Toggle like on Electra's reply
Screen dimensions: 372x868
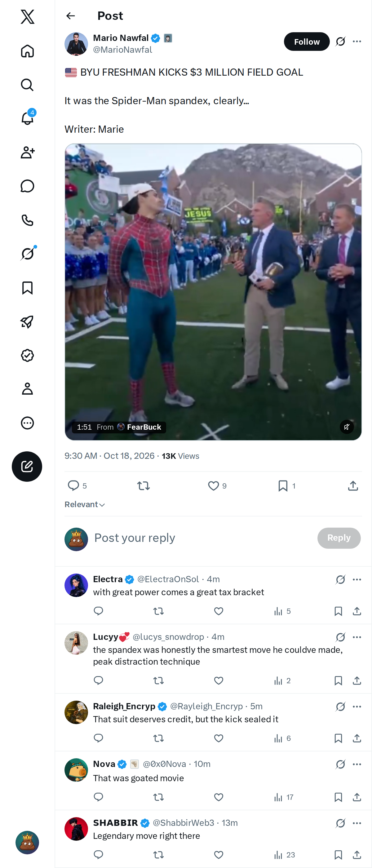[x=219, y=611]
